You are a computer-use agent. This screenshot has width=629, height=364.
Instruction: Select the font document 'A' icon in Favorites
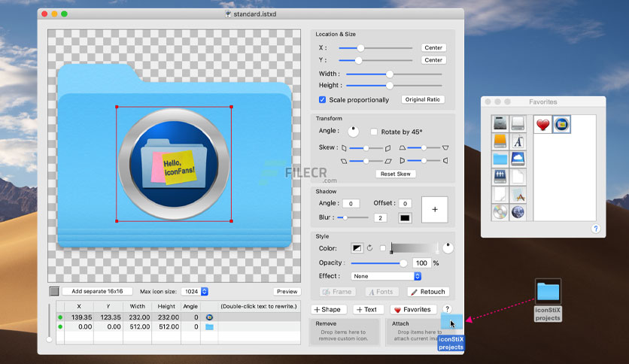pyautogui.click(x=518, y=141)
